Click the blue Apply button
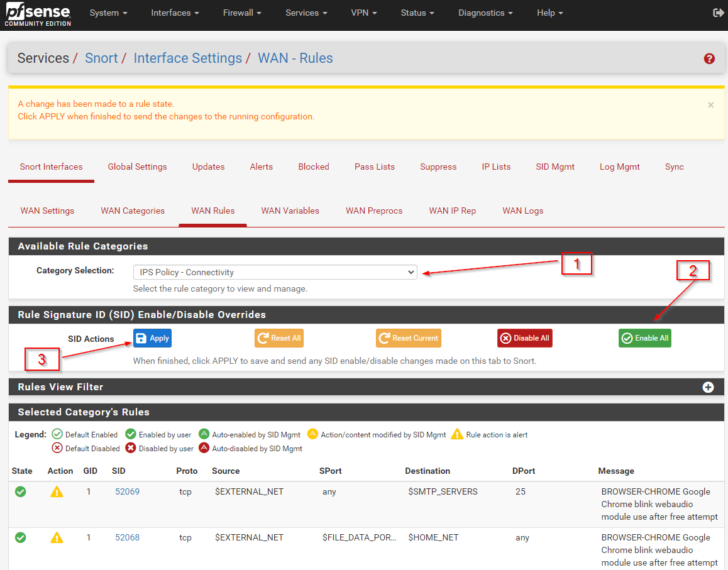728x570 pixels. [152, 338]
